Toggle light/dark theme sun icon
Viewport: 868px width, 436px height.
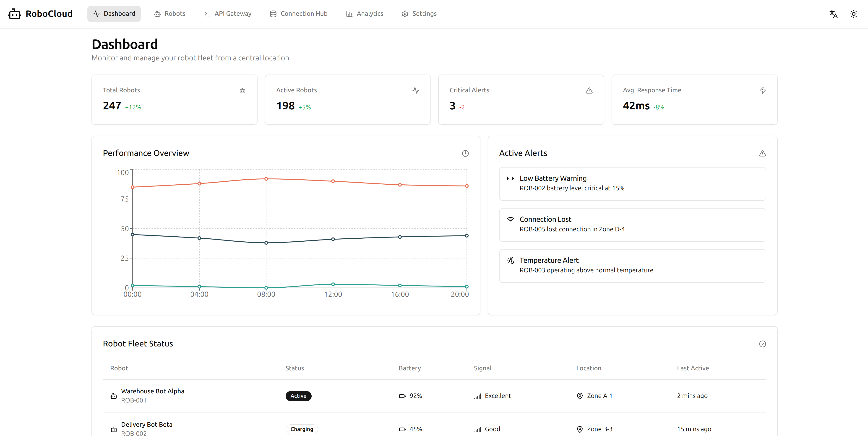[x=853, y=14]
